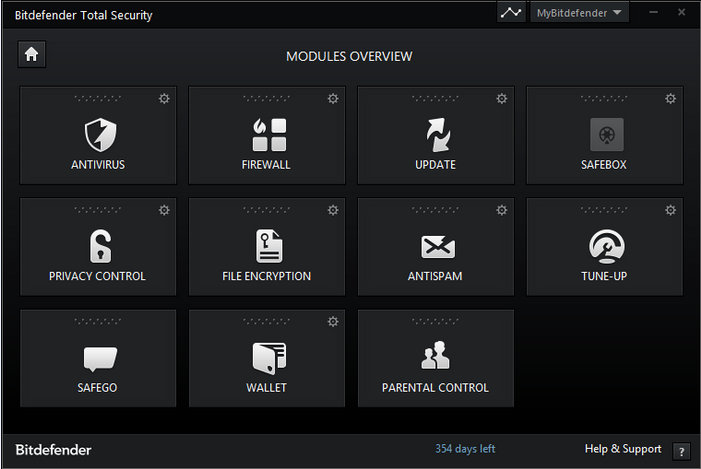Open the Tune-Up gauge icon
Viewport: 701px width, 469px height.
click(x=607, y=246)
